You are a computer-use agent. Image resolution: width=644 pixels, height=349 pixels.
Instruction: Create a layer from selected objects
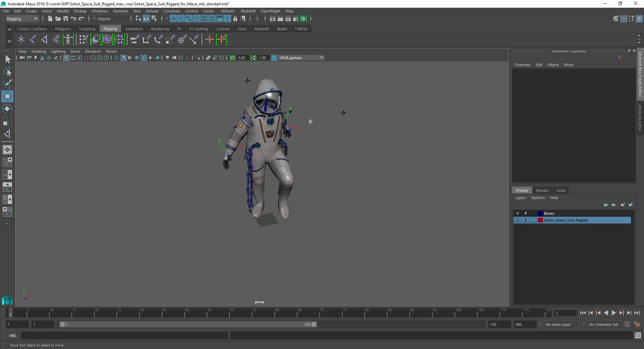[631, 205]
